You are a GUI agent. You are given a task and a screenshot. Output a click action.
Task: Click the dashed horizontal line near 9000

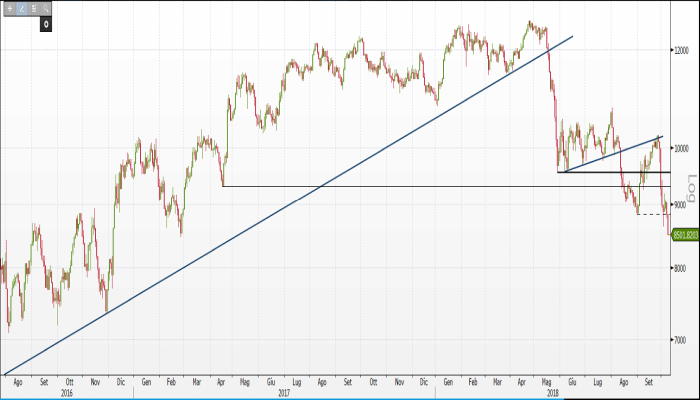click(x=652, y=214)
